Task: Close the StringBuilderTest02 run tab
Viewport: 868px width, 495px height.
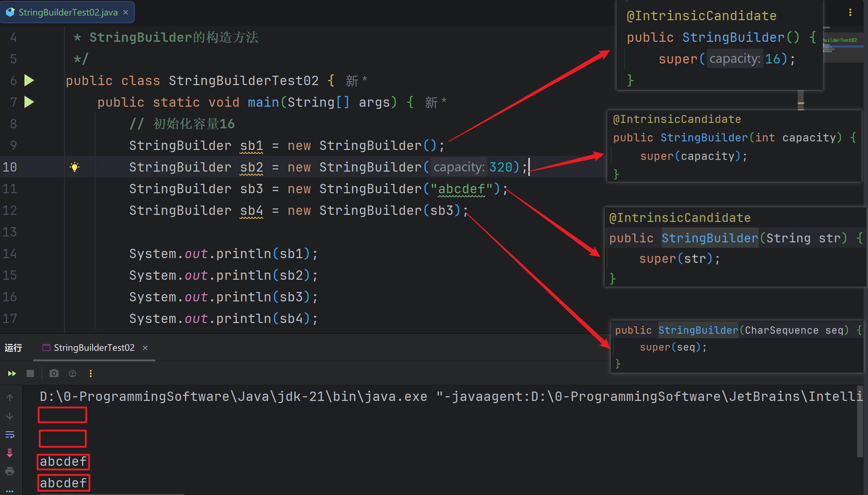Action: (145, 348)
